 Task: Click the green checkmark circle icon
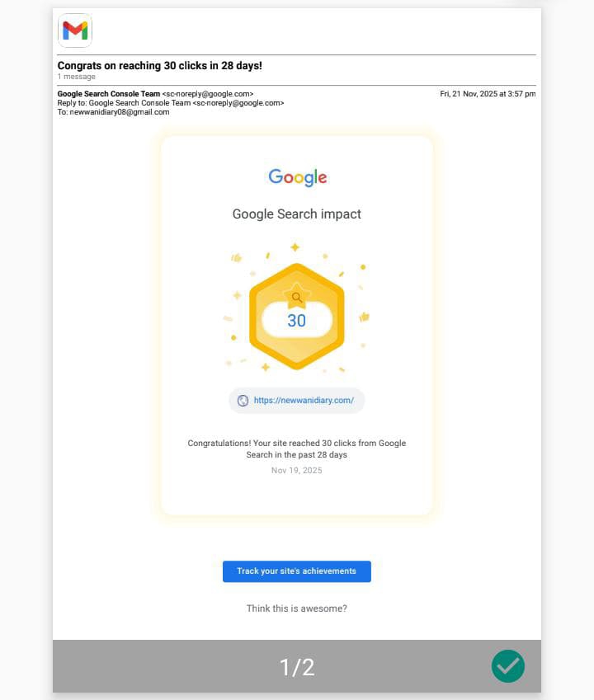[x=508, y=665]
